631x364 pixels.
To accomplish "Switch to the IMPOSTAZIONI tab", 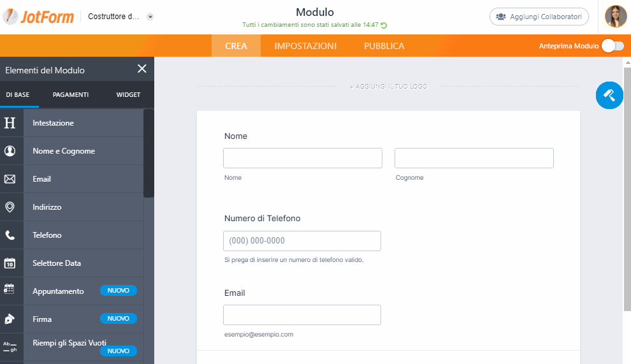I will pyautogui.click(x=305, y=46).
